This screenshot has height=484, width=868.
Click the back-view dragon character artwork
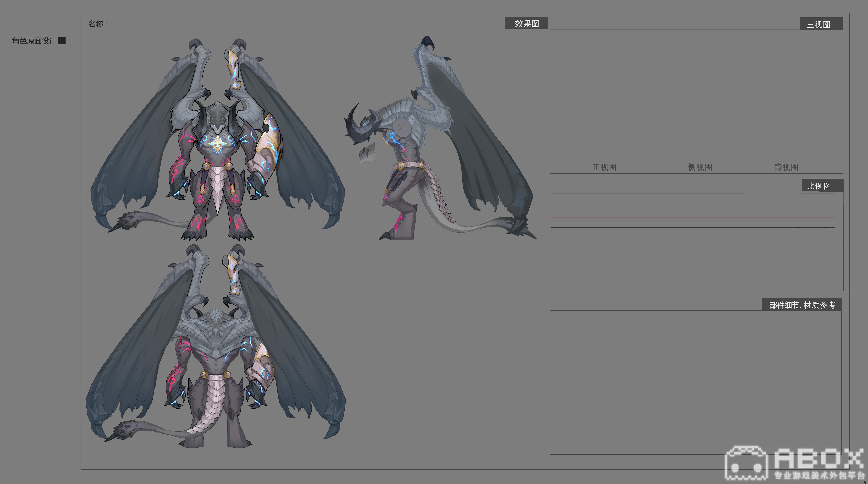click(x=216, y=346)
